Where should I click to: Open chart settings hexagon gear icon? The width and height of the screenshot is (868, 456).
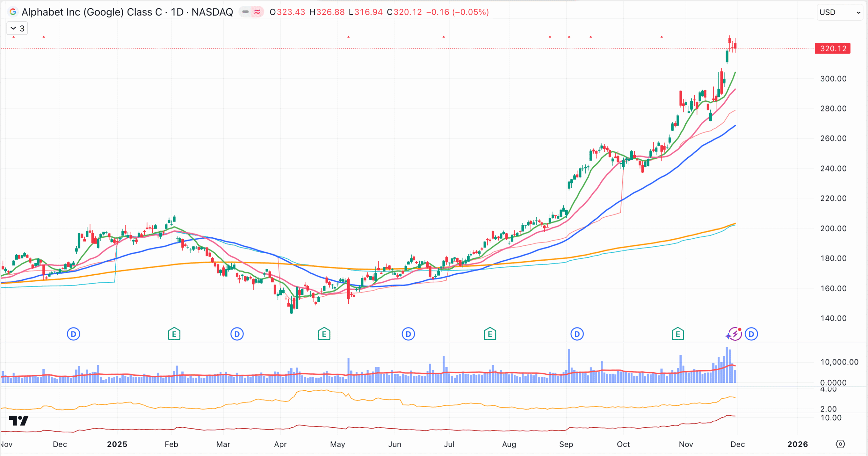[840, 444]
